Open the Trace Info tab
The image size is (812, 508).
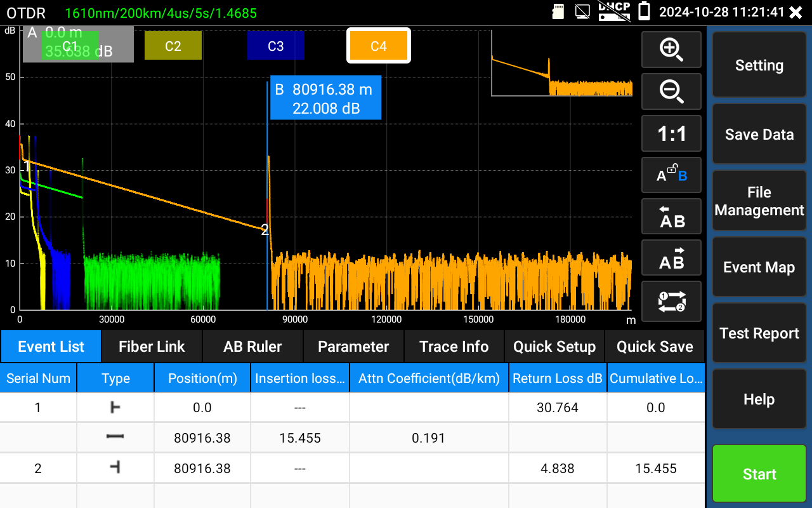click(x=454, y=346)
